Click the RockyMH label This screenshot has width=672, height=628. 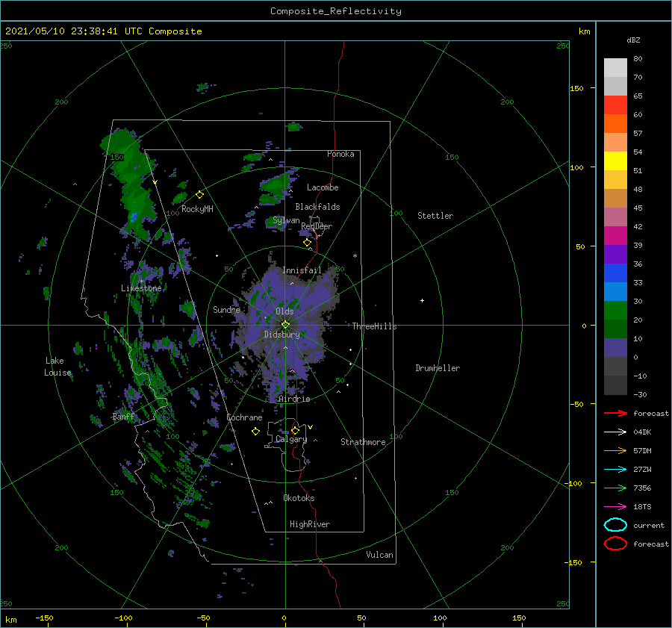pos(197,209)
